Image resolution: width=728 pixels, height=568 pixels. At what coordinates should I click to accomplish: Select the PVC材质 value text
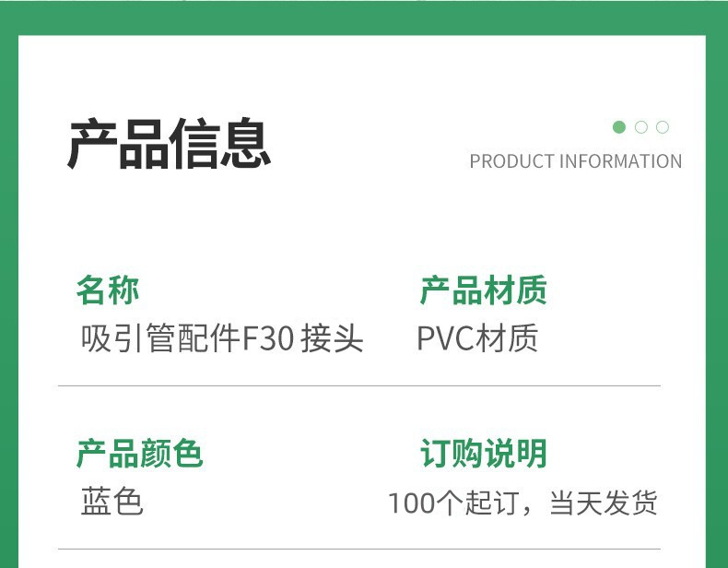pyautogui.click(x=477, y=338)
